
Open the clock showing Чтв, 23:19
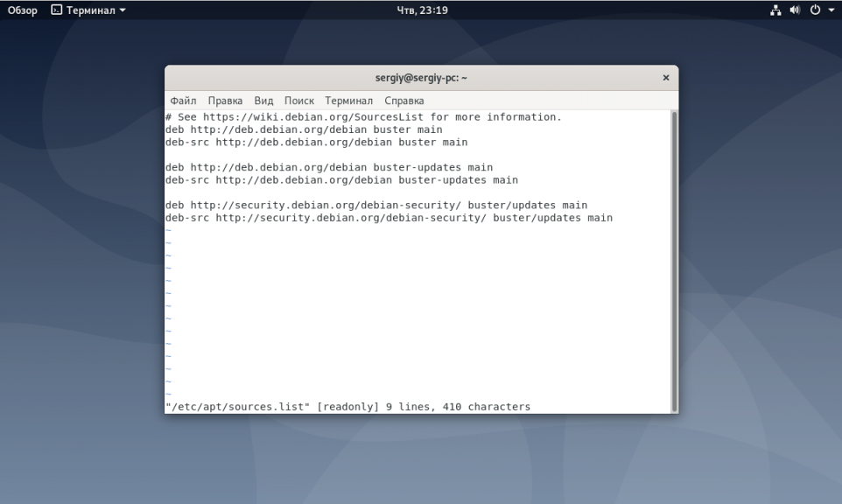[422, 10]
